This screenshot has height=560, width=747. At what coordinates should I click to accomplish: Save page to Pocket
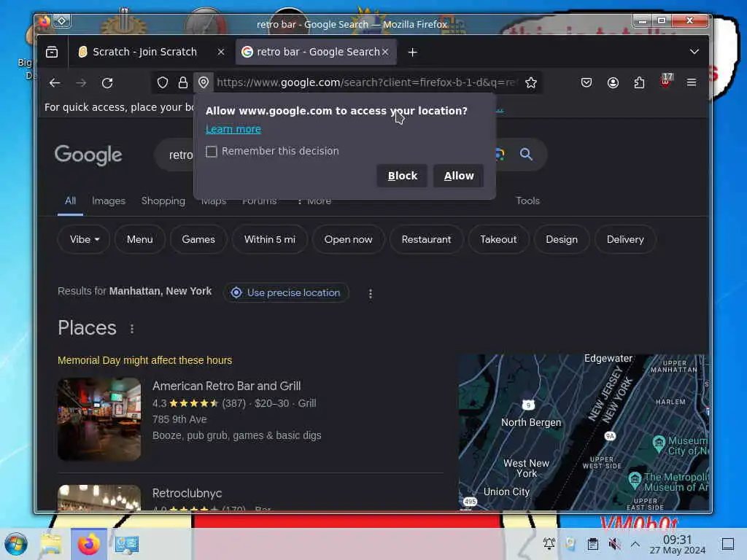tap(587, 83)
